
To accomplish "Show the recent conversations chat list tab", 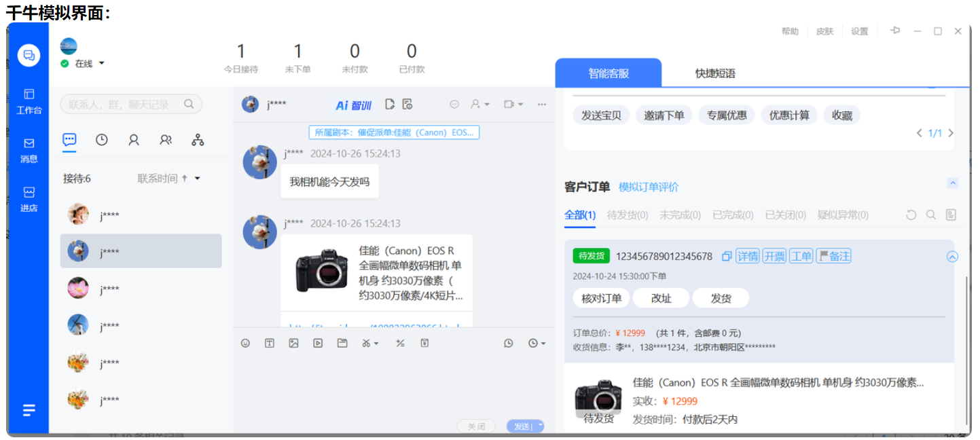I will (x=69, y=139).
